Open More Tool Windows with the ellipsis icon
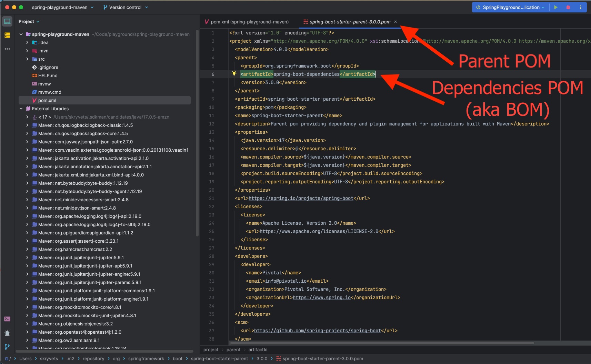 (x=7, y=49)
